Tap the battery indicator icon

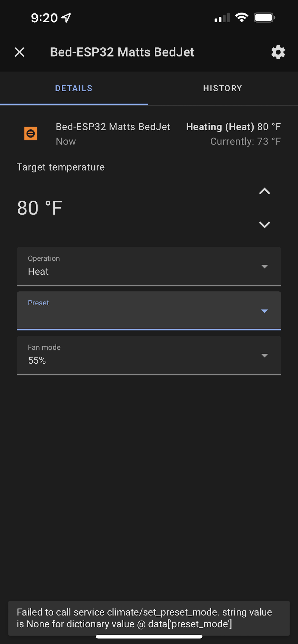pyautogui.click(x=264, y=18)
